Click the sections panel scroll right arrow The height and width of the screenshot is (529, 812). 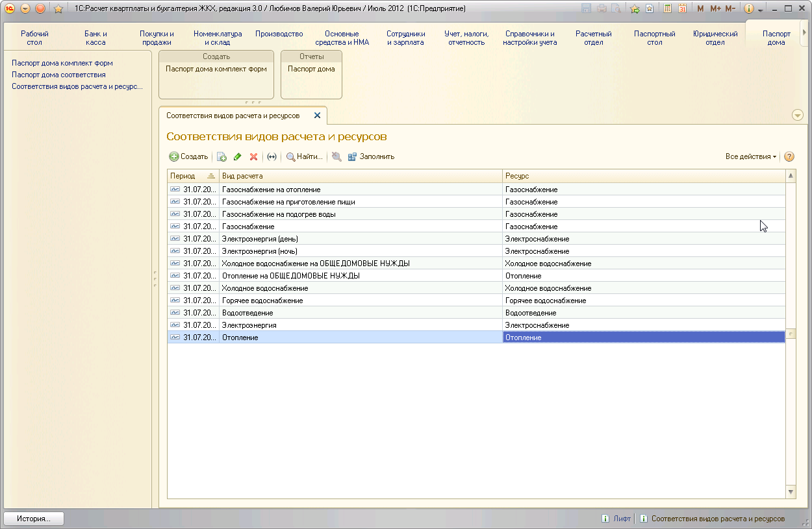tap(804, 32)
